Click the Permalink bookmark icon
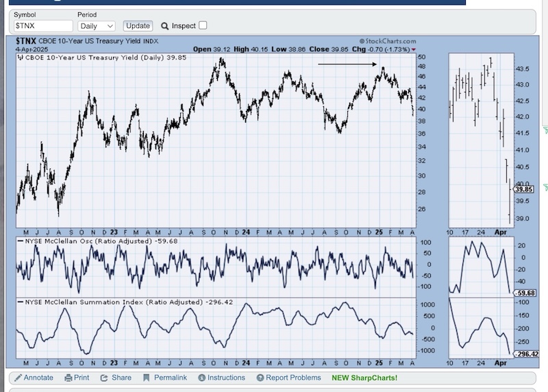The width and height of the screenshot is (548, 392). pyautogui.click(x=147, y=378)
